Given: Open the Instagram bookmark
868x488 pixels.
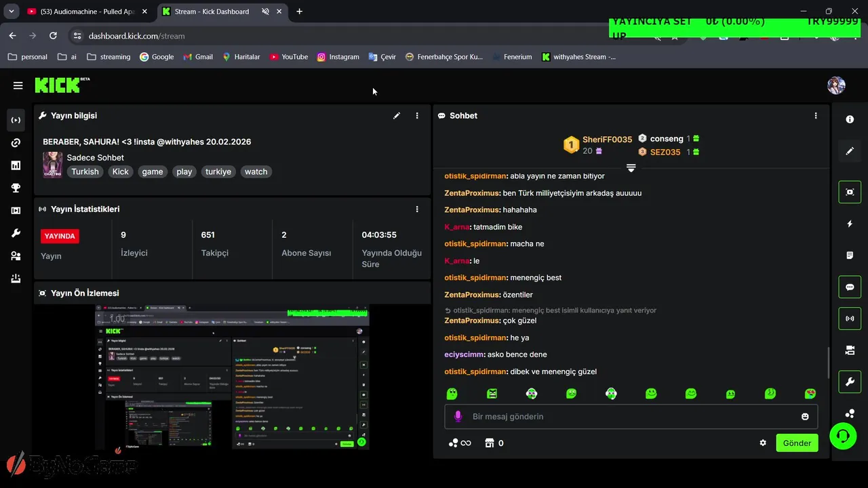Looking at the screenshot, I should pos(338,57).
